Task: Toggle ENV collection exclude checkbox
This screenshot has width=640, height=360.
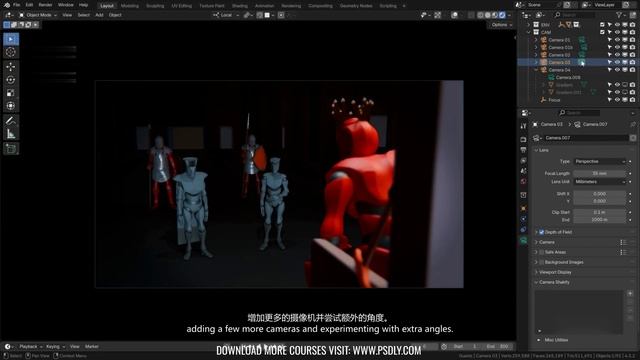Action: coord(602,25)
